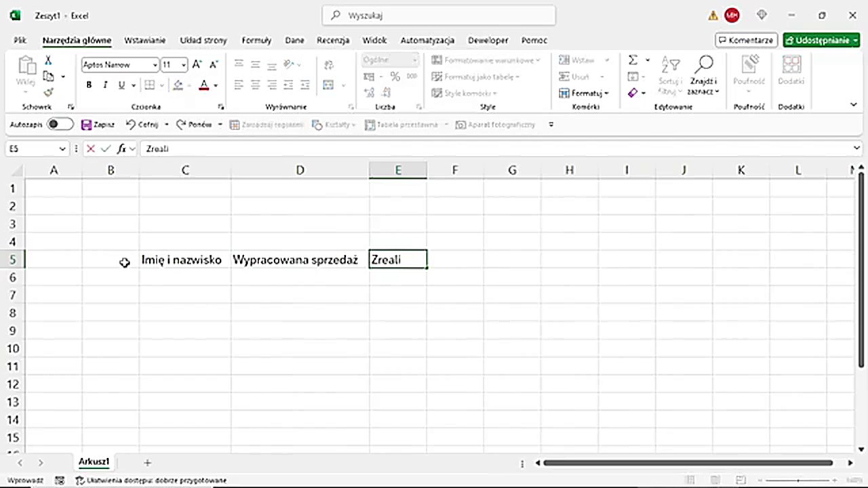Cancel the cell entry with X icon
Screen dimensions: 868x488
coord(90,148)
